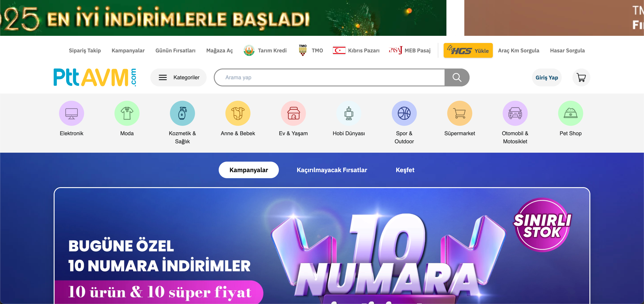Image resolution: width=644 pixels, height=304 pixels.
Task: Open Spor & Outdoor basketball icon
Action: pos(404,113)
